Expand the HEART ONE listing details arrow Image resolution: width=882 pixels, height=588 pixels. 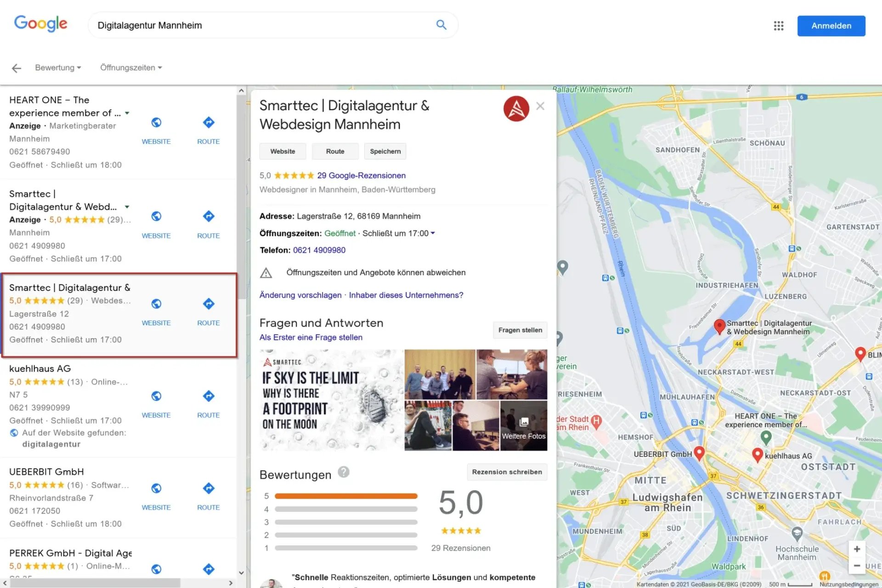pyautogui.click(x=127, y=113)
